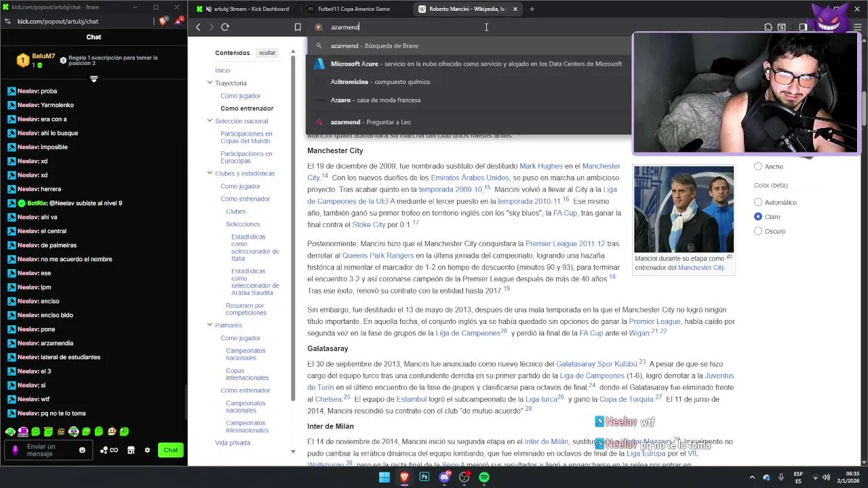Image resolution: width=868 pixels, height=488 pixels.
Task: Open Photoshop from the taskbar
Action: tap(425, 477)
